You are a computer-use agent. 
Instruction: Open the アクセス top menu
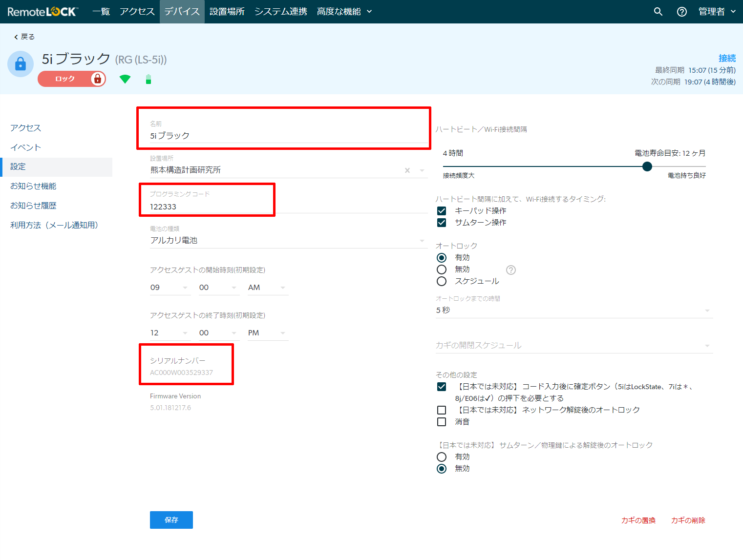click(x=137, y=12)
